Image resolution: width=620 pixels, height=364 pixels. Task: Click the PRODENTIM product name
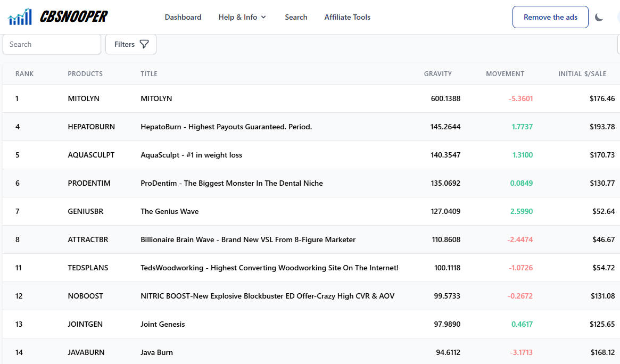point(89,183)
